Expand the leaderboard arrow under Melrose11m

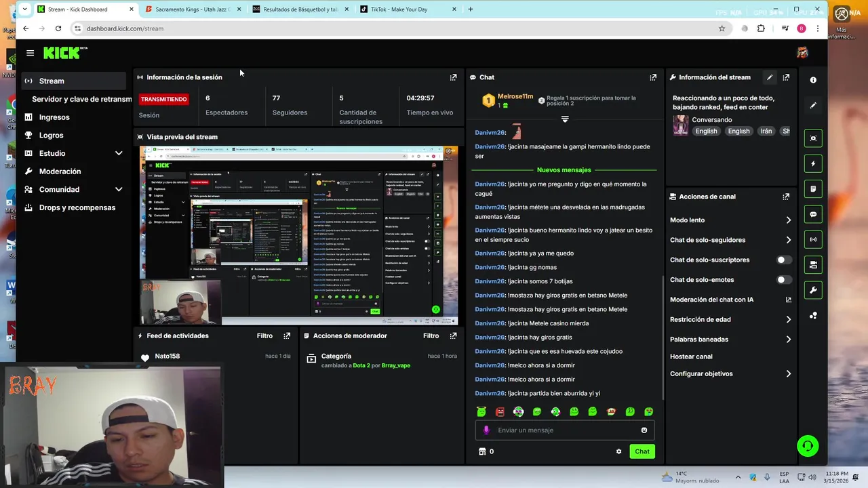pos(564,119)
